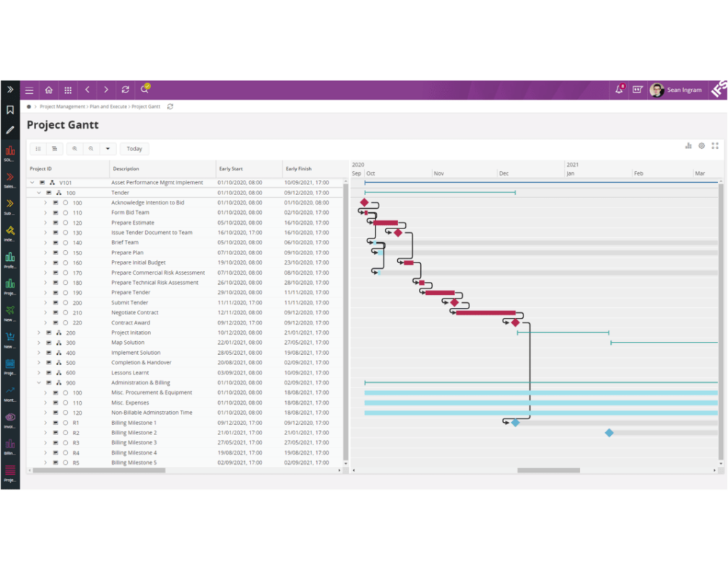The height and width of the screenshot is (571, 728).
Task: Click the Contract Award milestone diamond
Action: click(x=516, y=322)
